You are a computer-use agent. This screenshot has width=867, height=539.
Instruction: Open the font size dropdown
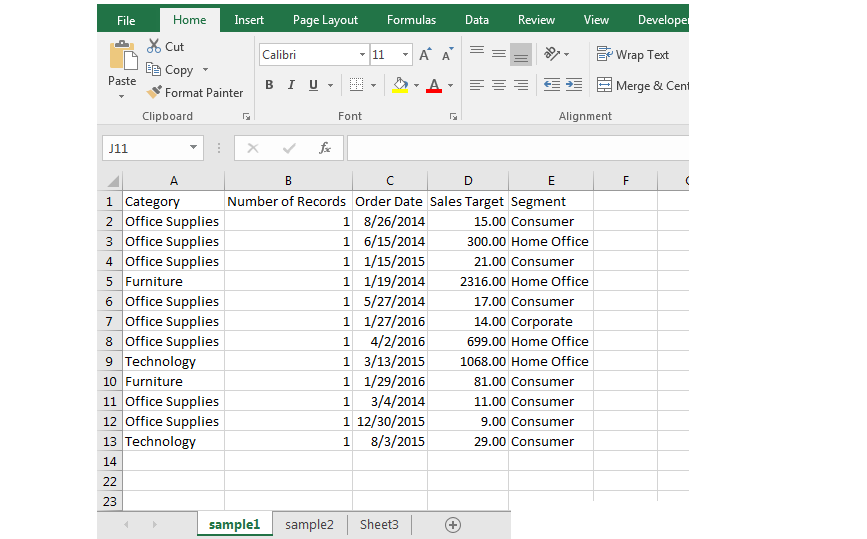[x=405, y=54]
